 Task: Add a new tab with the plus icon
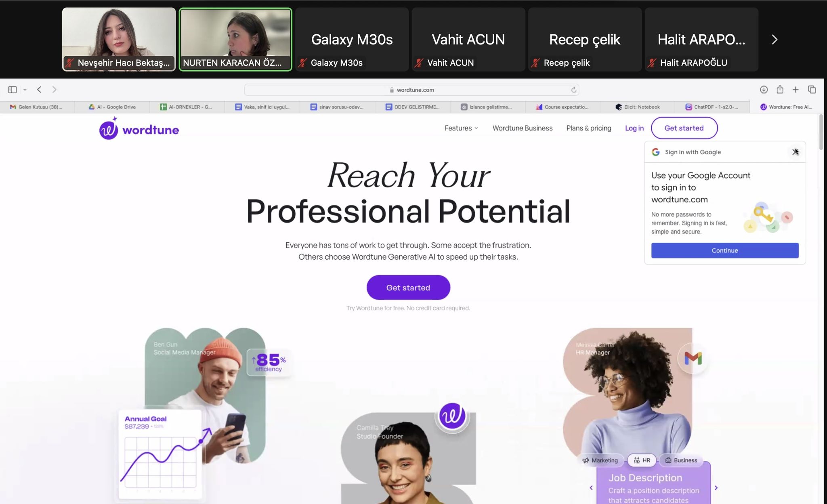[x=796, y=90]
